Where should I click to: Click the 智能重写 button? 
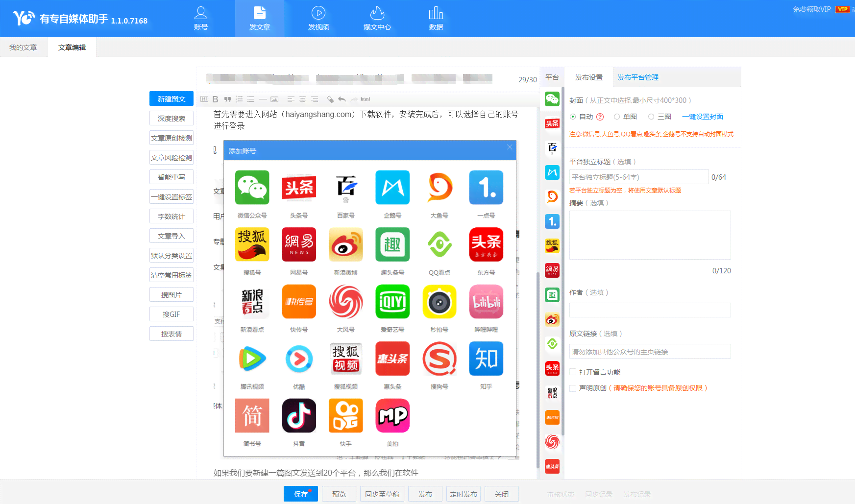(x=171, y=177)
